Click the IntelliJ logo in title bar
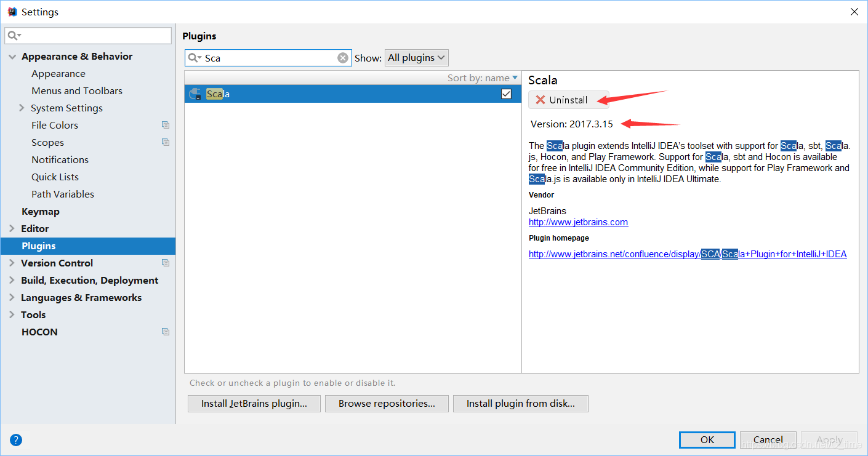 (12, 12)
